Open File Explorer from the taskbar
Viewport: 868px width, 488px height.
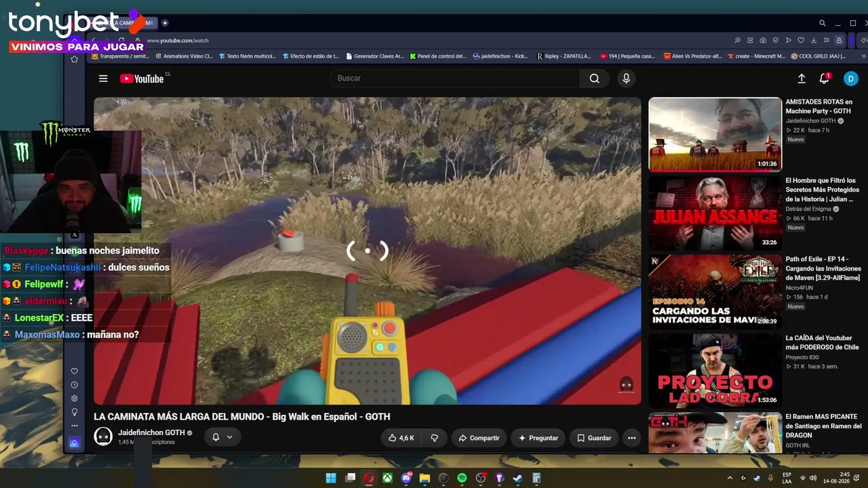[425, 478]
